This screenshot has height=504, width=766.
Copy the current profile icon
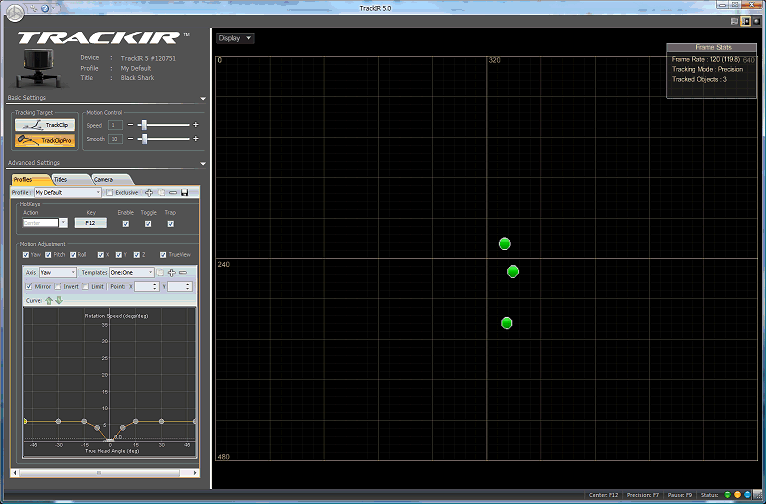tap(161, 192)
